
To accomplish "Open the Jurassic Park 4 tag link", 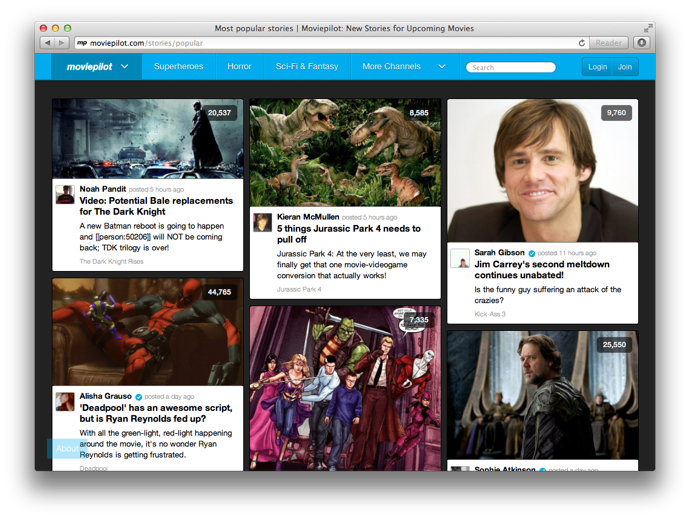I will point(299,289).
